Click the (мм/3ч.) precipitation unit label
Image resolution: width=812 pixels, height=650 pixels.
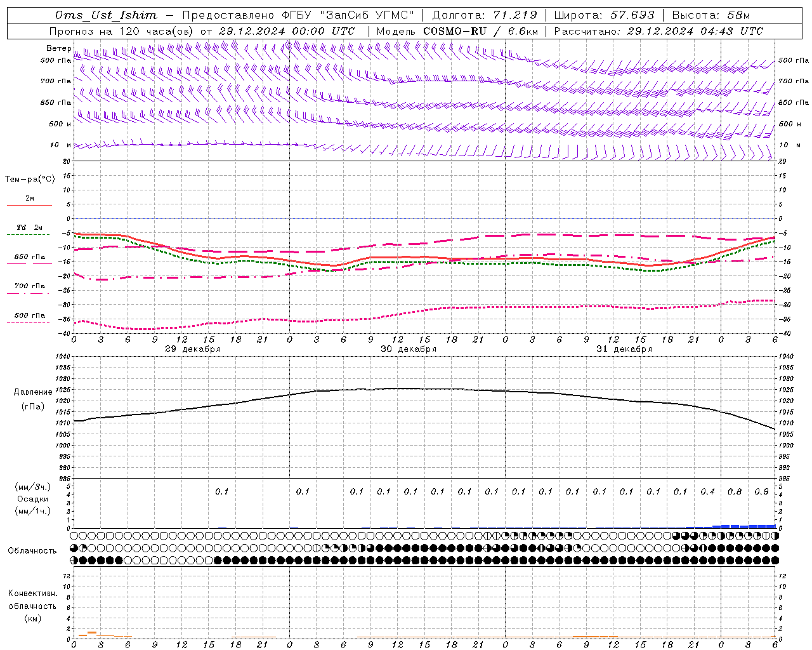[x=33, y=487]
